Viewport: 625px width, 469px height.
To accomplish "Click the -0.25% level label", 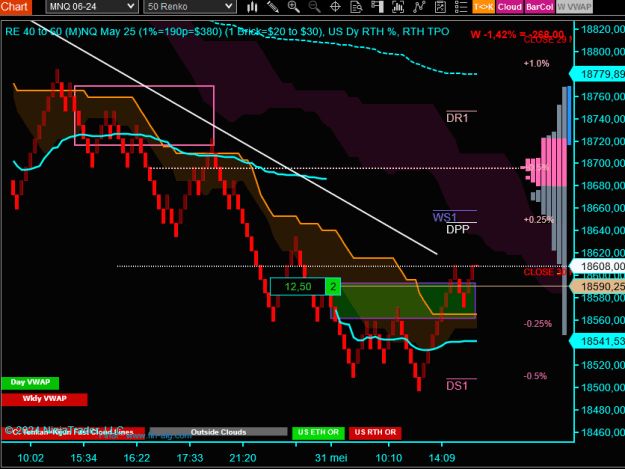I will point(538,324).
